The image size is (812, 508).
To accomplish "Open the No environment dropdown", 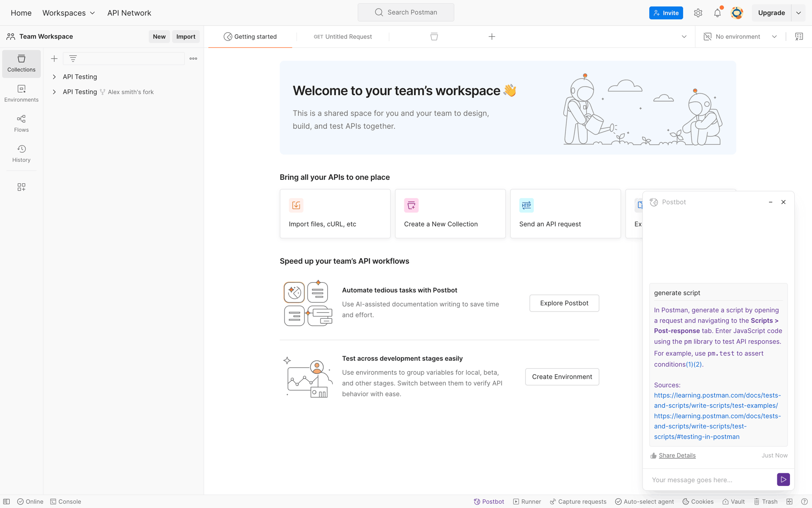I will pyautogui.click(x=740, y=36).
